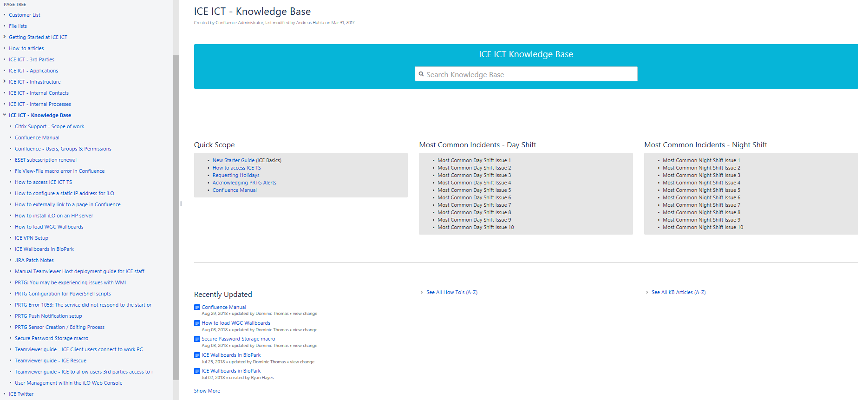Open ICE Twitter in the page tree
Viewport: 868px width, 400px height.
point(21,394)
